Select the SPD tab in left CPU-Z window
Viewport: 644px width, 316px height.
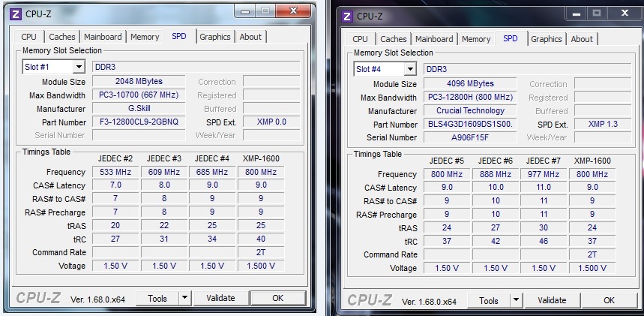coord(179,36)
